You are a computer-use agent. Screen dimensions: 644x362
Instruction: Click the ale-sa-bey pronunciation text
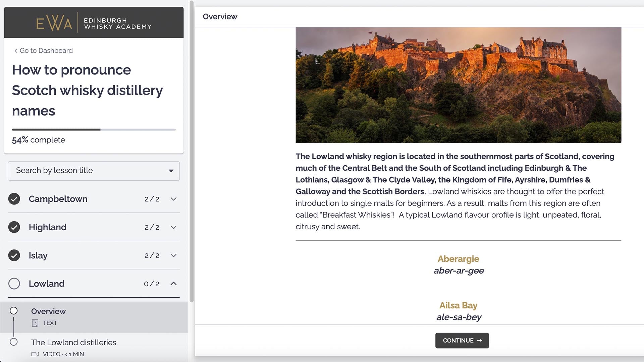[459, 317]
